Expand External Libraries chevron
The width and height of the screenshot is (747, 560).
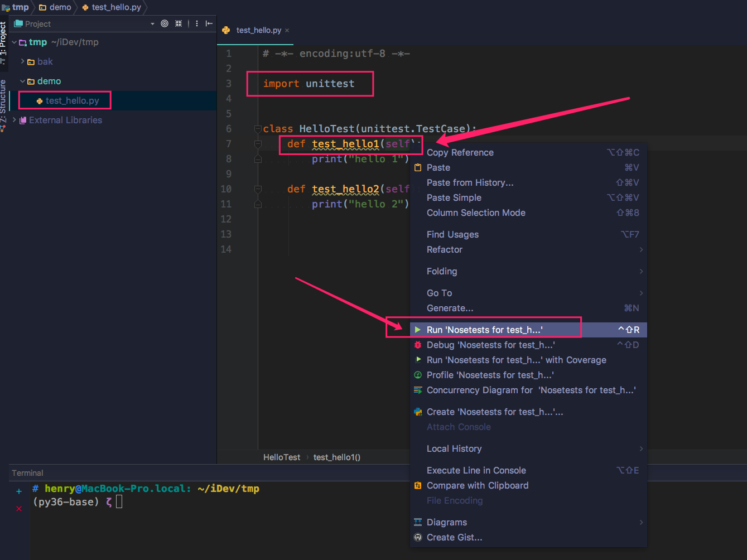click(x=15, y=120)
